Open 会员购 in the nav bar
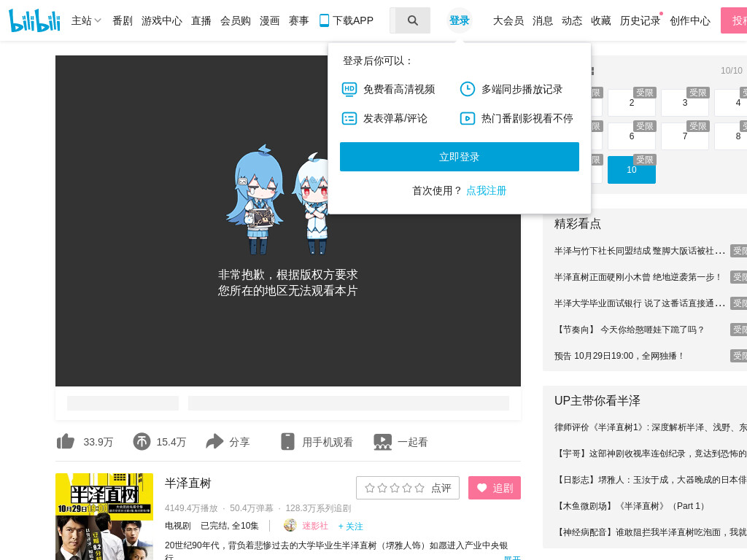This screenshot has width=747, height=560. (236, 20)
